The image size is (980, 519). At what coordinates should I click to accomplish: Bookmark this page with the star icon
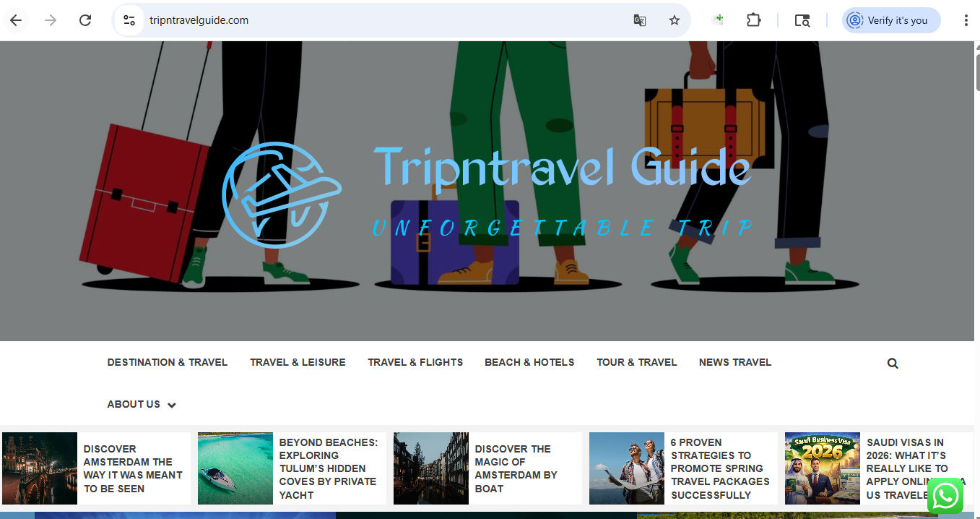click(x=675, y=20)
